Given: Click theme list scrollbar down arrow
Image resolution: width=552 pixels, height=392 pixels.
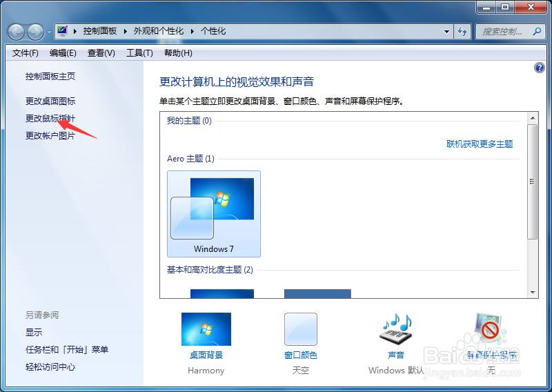Looking at the screenshot, I should tap(533, 293).
